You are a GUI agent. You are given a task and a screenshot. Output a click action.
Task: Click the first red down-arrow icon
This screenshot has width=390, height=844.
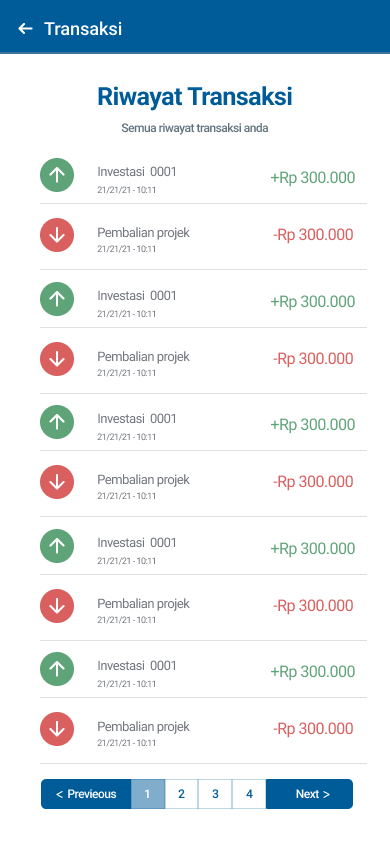[57, 235]
